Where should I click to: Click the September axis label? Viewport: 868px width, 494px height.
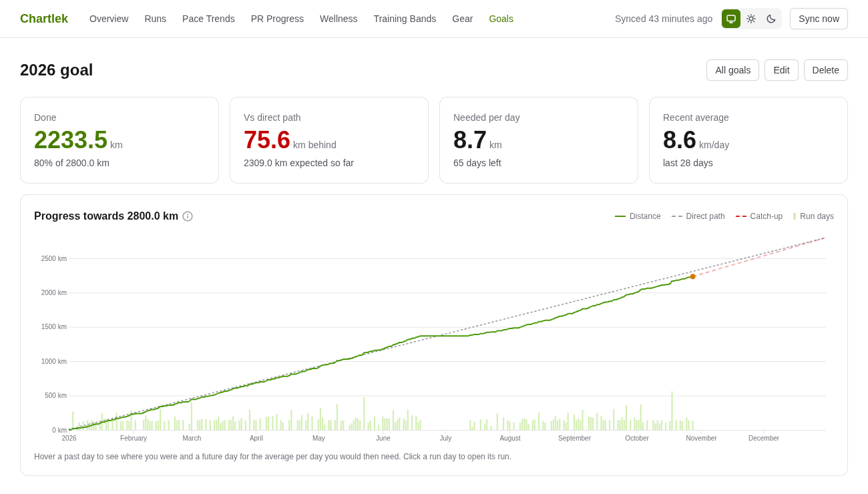[574, 439]
